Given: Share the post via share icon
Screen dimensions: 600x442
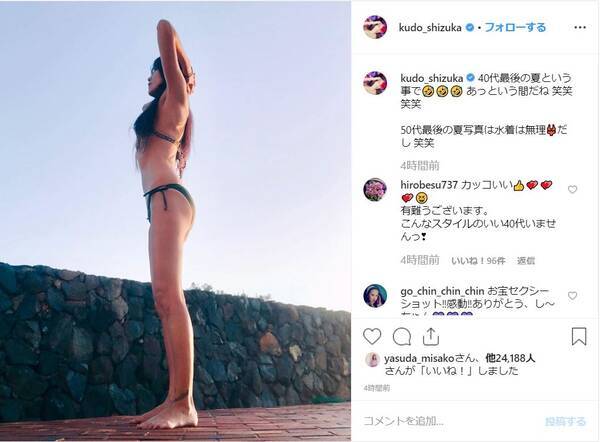Looking at the screenshot, I should click(431, 336).
